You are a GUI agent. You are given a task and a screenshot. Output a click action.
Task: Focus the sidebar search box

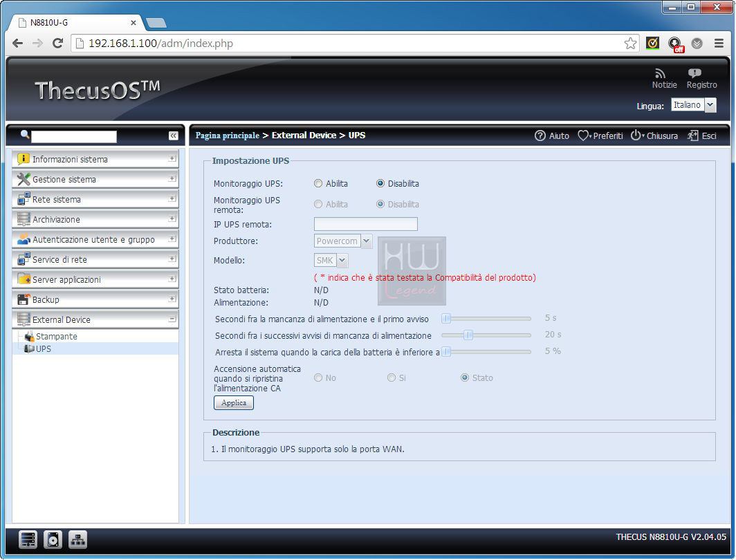[x=74, y=136]
